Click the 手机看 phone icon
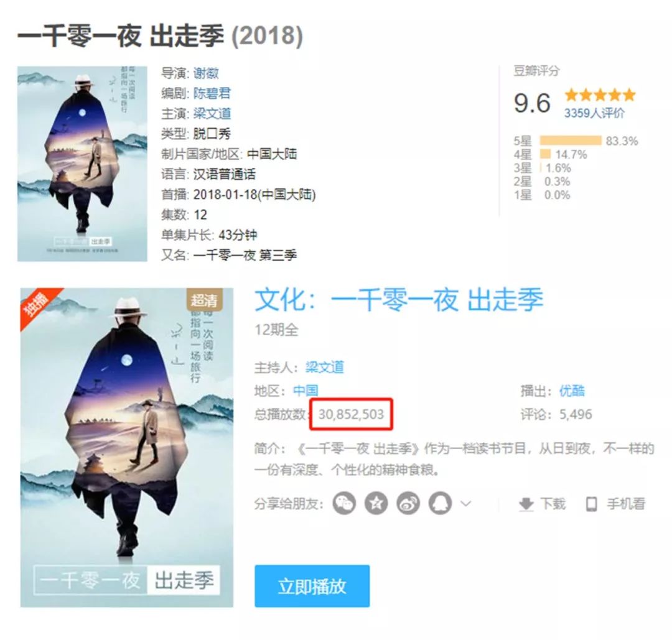This screenshot has width=672, height=640. point(592,504)
